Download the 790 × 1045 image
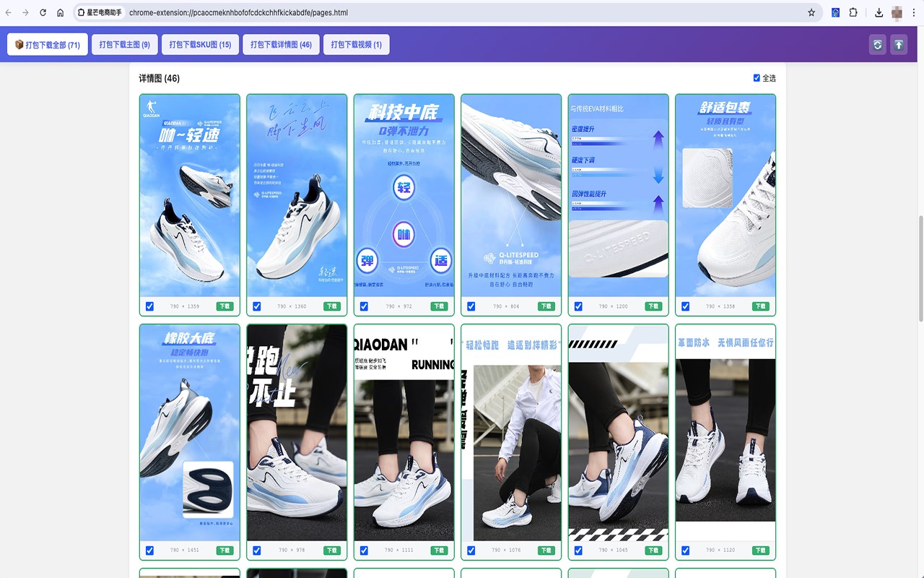 point(653,551)
